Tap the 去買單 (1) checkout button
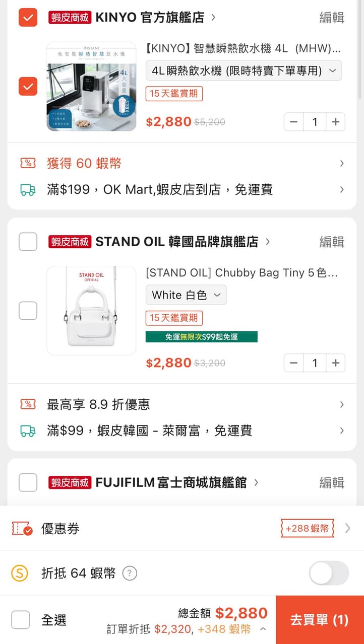The height and width of the screenshot is (644, 364). 319,620
